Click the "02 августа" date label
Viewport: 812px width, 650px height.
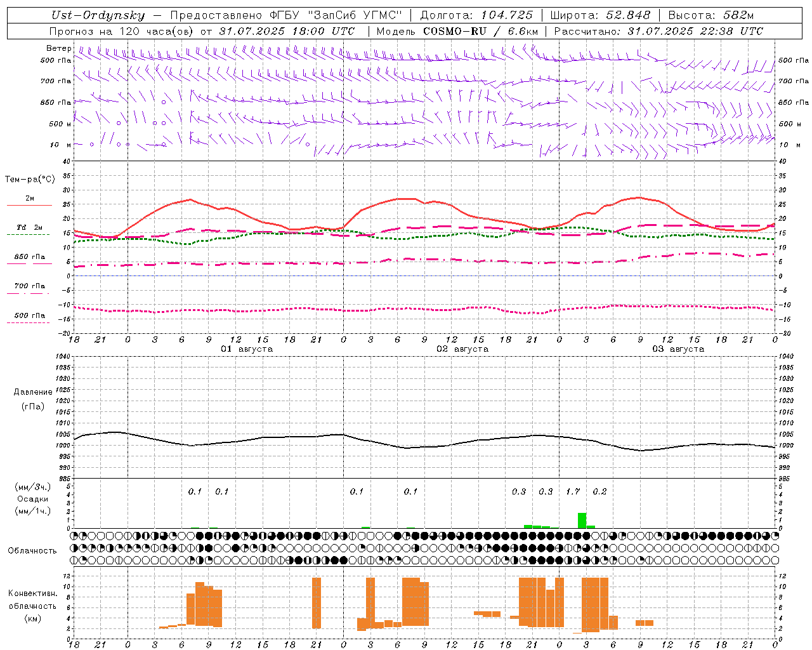coord(462,349)
